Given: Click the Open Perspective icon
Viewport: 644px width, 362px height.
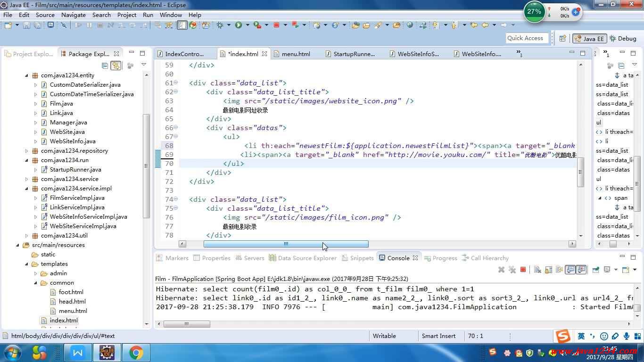Looking at the screenshot, I should coord(562,39).
